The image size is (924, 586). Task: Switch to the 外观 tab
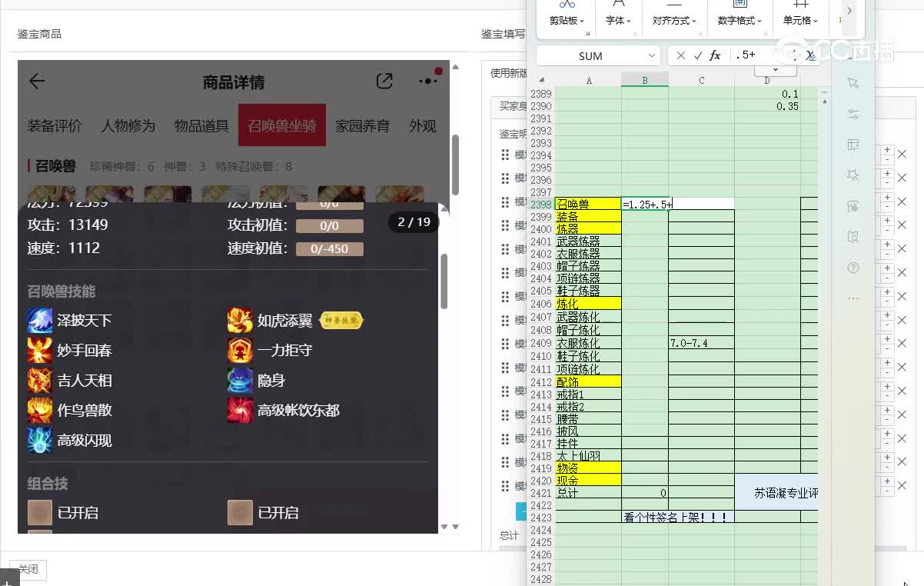[x=422, y=125]
